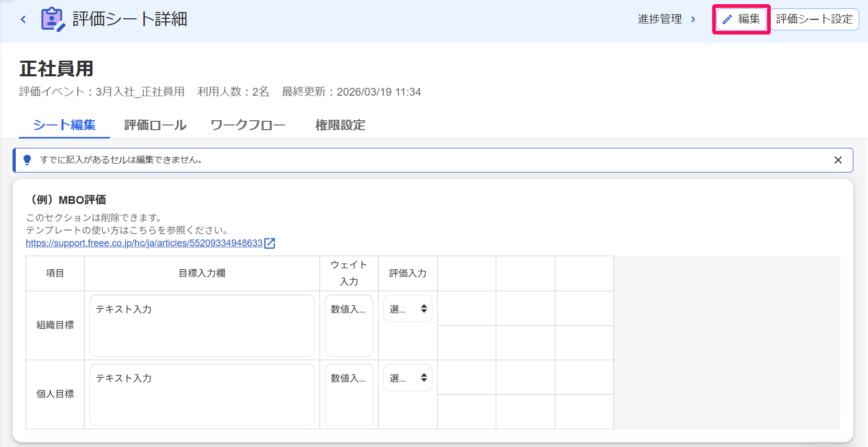Click the external link icon after the URL
868x447 pixels.
click(x=270, y=243)
